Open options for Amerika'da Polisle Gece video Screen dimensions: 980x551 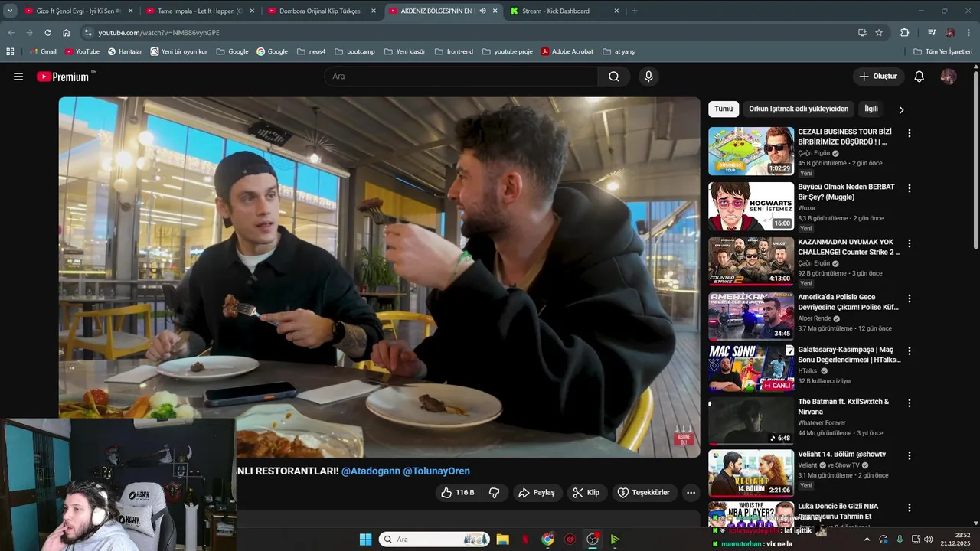[x=909, y=298]
